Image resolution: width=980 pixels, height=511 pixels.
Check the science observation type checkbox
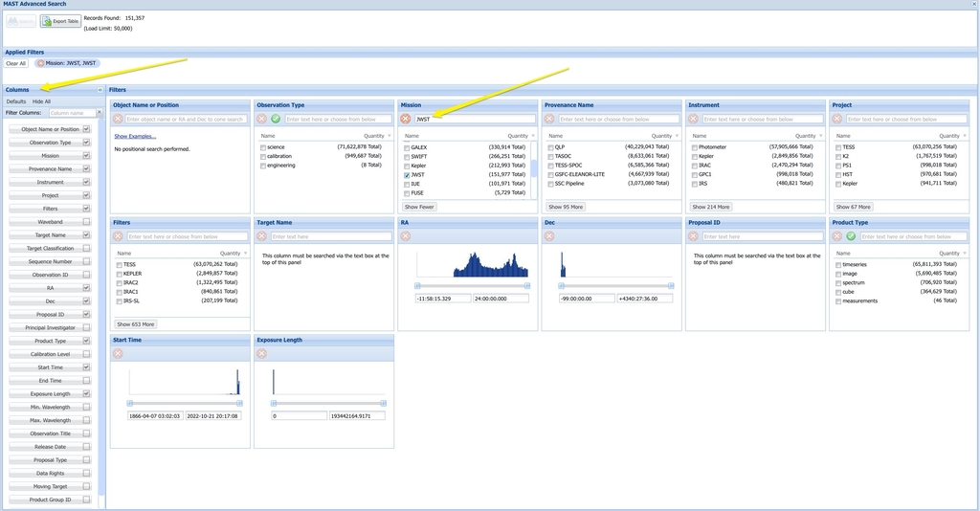click(263, 147)
